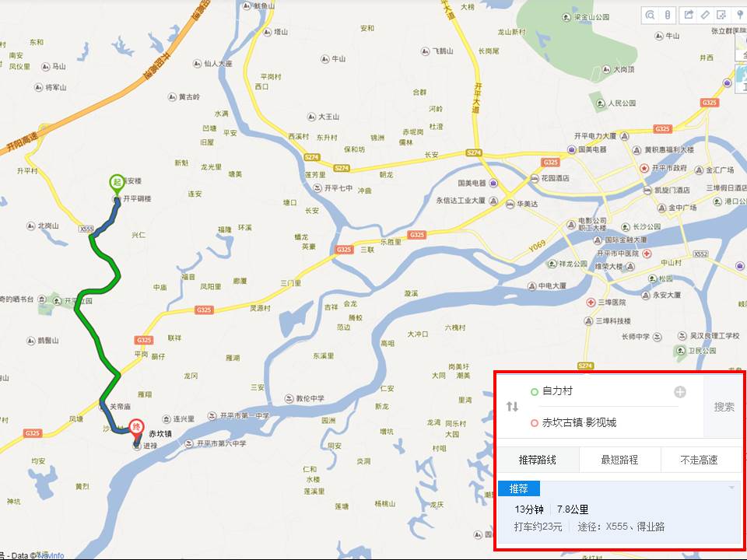Click the nearby search magnifier tool icon
This screenshot has height=560, width=747.
(x=651, y=16)
